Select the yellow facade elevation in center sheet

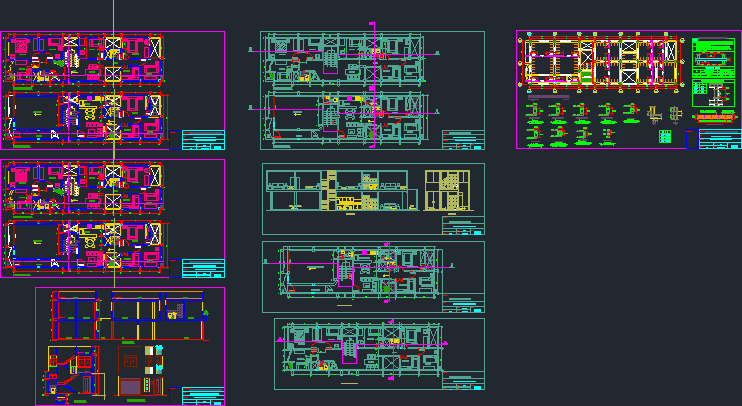pyautogui.click(x=444, y=190)
